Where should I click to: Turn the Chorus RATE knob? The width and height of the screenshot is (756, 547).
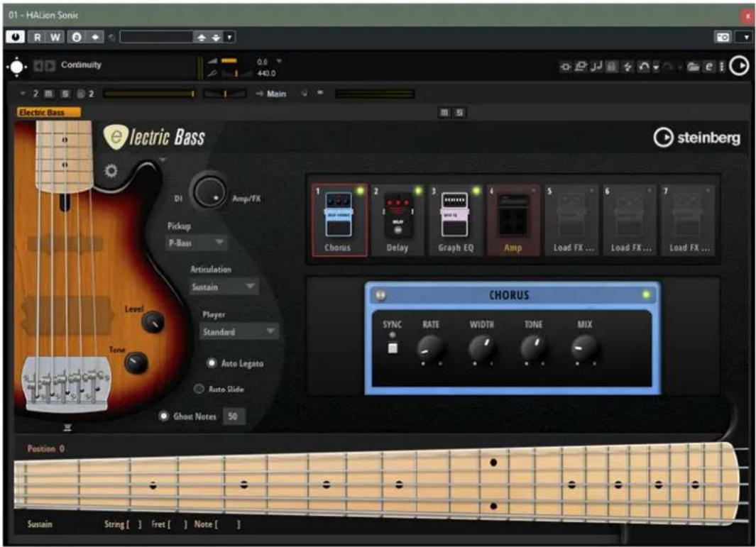(429, 348)
